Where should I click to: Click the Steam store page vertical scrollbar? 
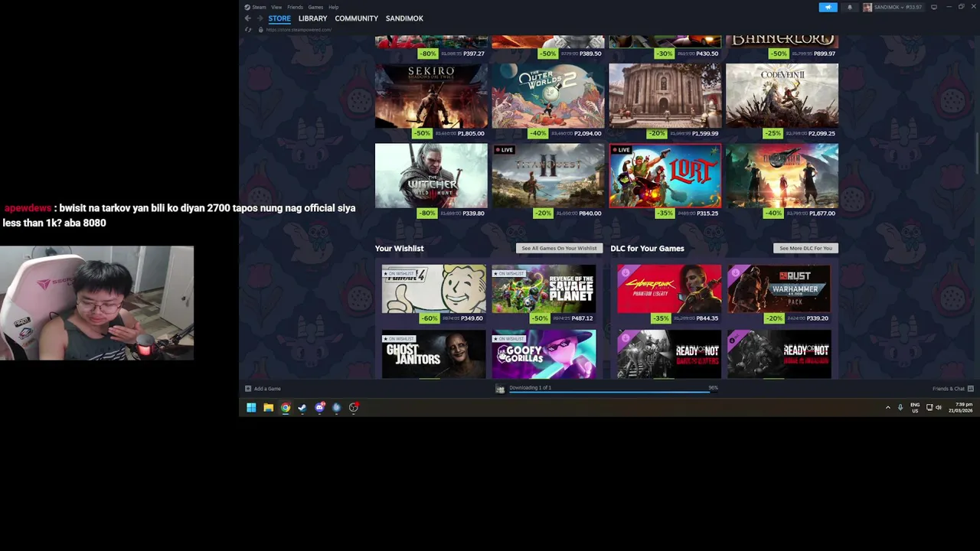(x=977, y=153)
